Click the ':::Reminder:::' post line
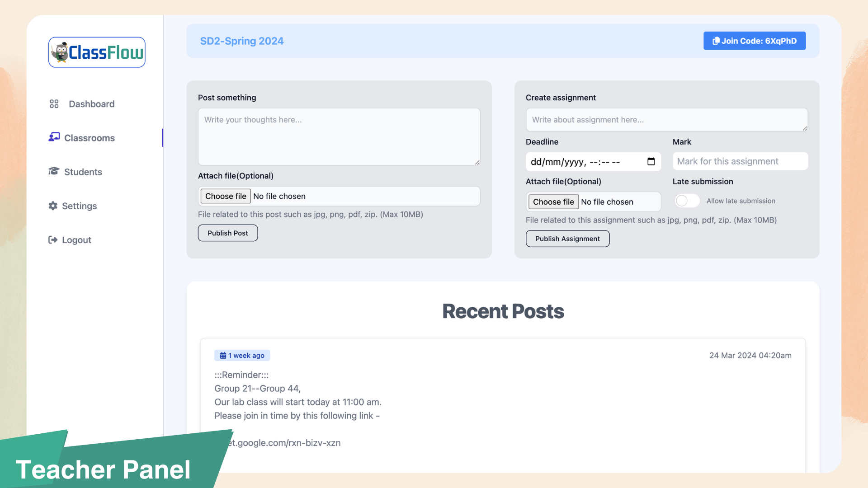 (x=241, y=375)
